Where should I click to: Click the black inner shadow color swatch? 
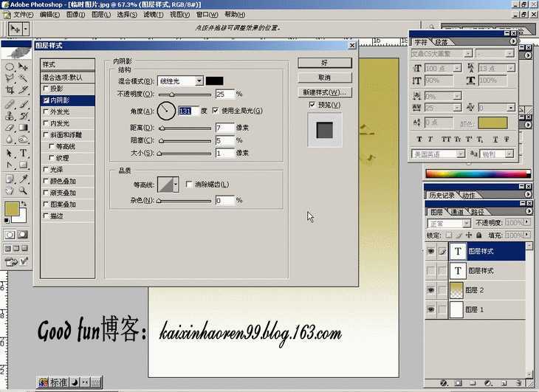pyautogui.click(x=215, y=80)
